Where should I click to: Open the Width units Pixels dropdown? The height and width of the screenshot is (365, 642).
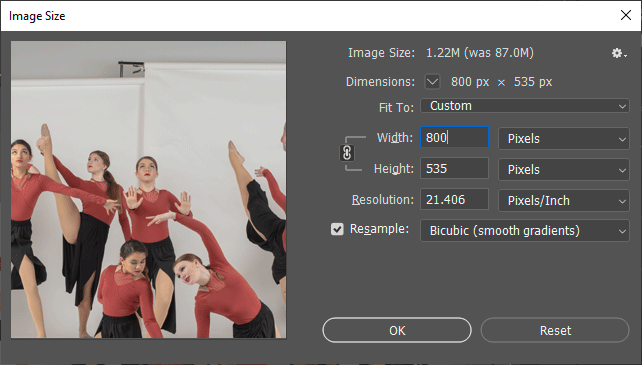tap(563, 138)
